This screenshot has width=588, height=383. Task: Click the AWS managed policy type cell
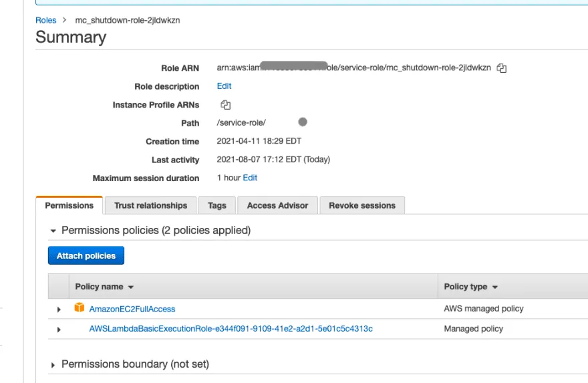pyautogui.click(x=484, y=308)
